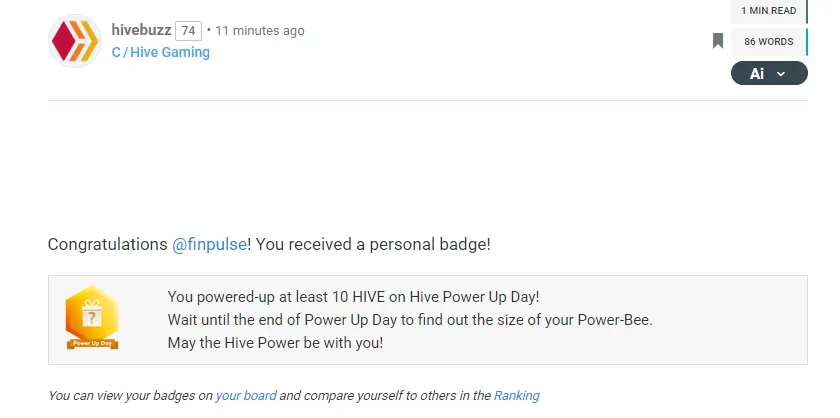Bookmark this post with the bookmark icon

pyautogui.click(x=718, y=41)
